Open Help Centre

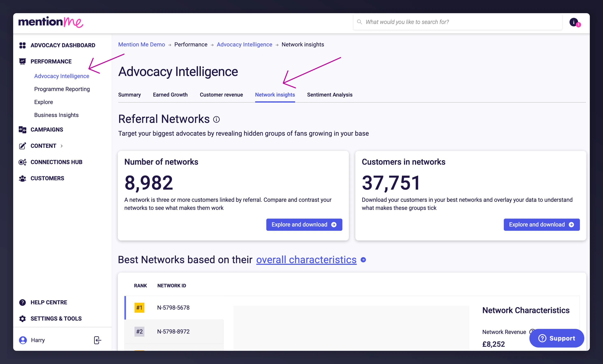click(x=49, y=302)
